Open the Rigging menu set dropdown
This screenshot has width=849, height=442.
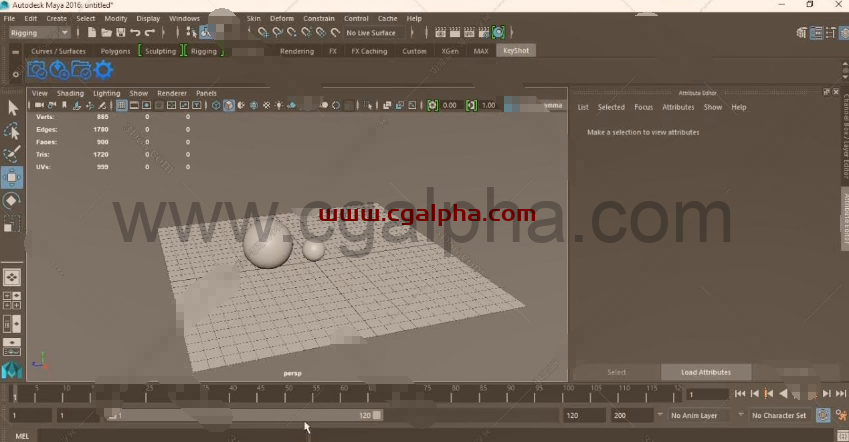[x=39, y=33]
